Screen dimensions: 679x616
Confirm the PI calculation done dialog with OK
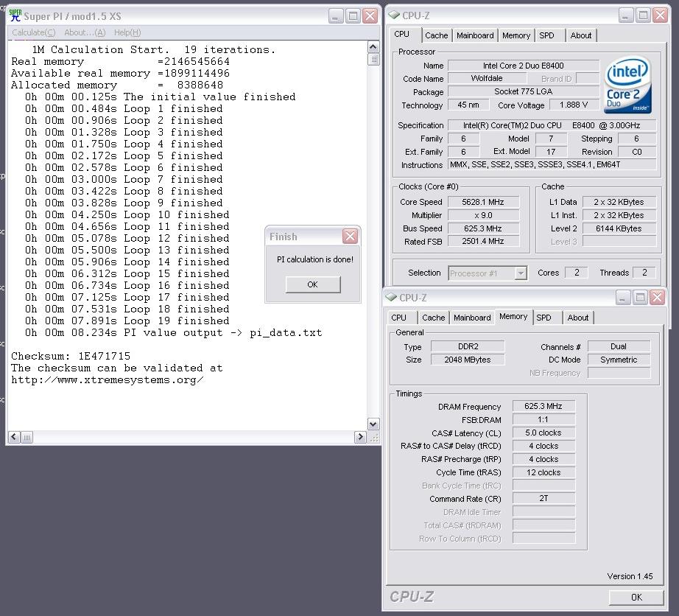tap(313, 284)
